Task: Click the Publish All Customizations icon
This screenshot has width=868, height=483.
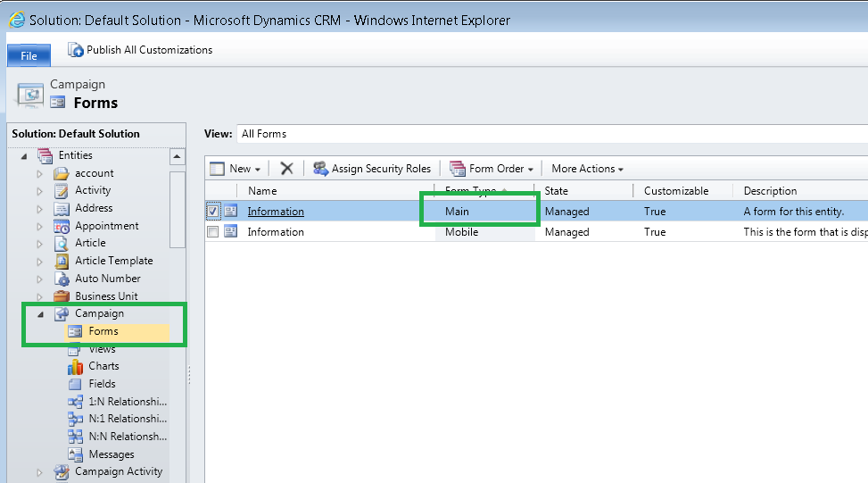Action: pyautogui.click(x=75, y=50)
